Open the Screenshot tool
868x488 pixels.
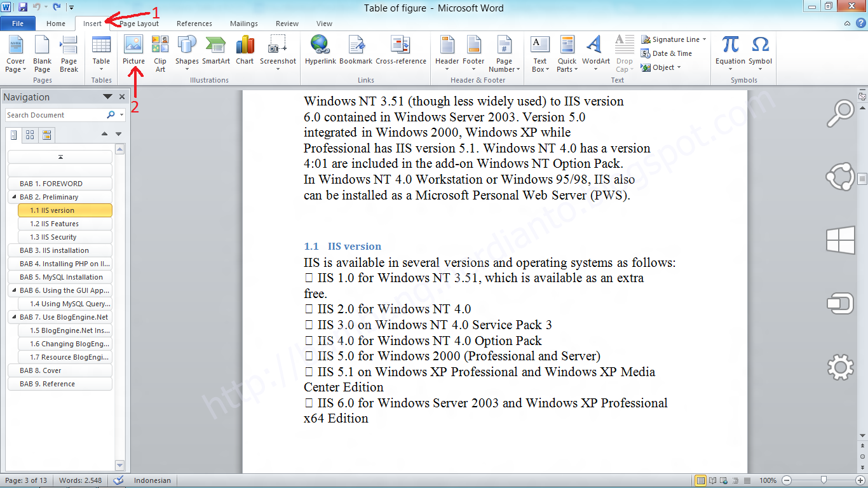(278, 55)
